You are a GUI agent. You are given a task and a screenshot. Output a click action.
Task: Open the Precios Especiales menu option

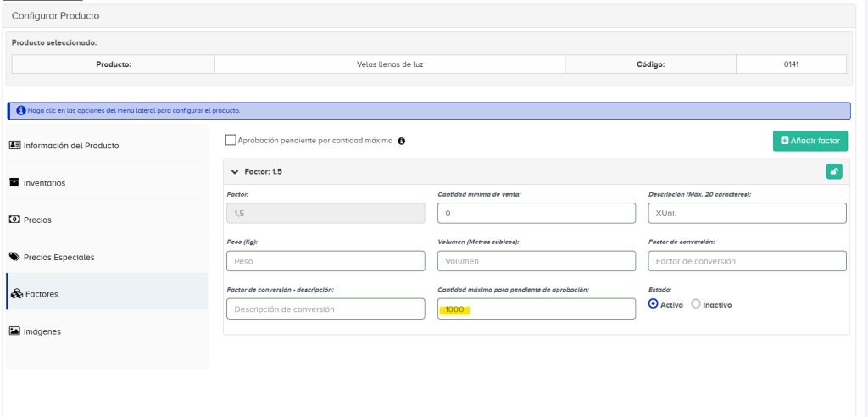107,257
